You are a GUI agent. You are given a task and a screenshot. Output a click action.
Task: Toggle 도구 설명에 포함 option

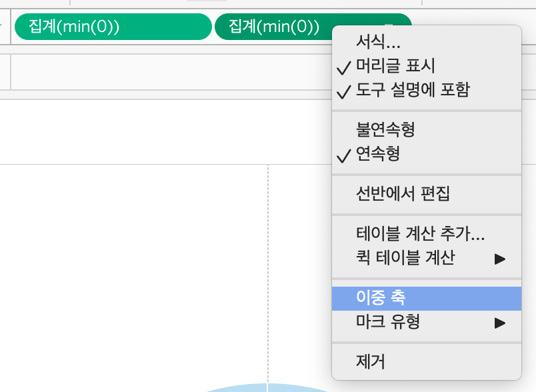point(426,90)
